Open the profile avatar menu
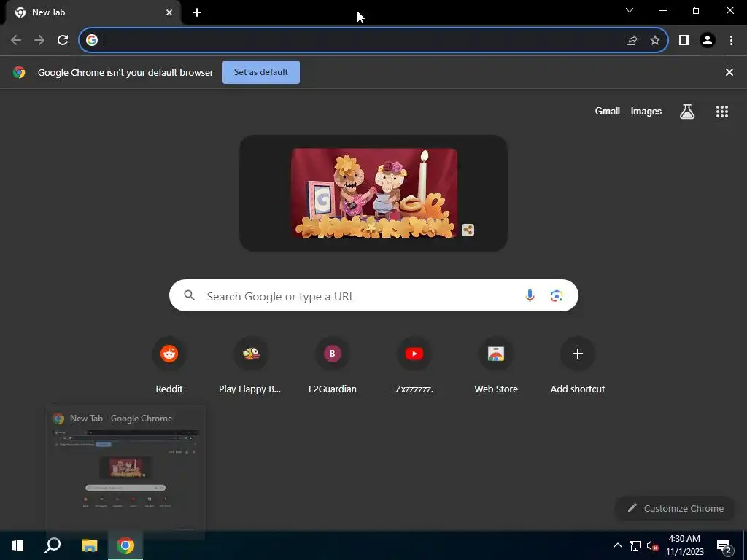Image resolution: width=747 pixels, height=560 pixels. click(x=708, y=41)
